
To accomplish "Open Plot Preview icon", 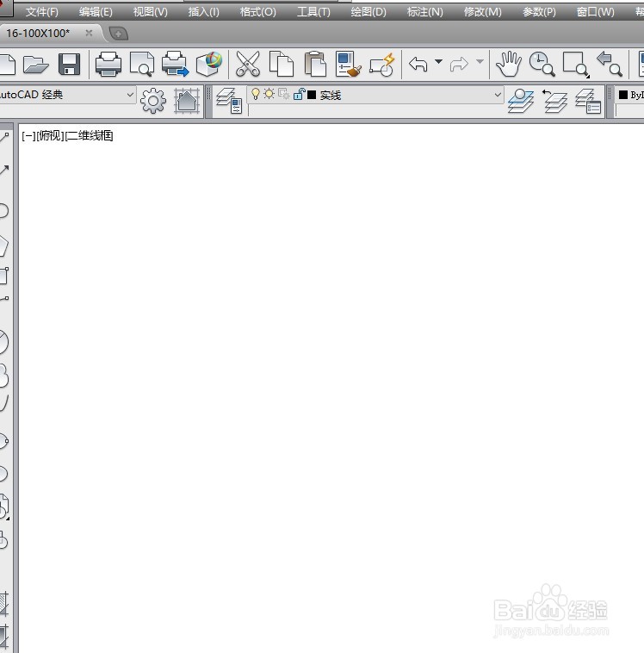I will pyautogui.click(x=142, y=64).
